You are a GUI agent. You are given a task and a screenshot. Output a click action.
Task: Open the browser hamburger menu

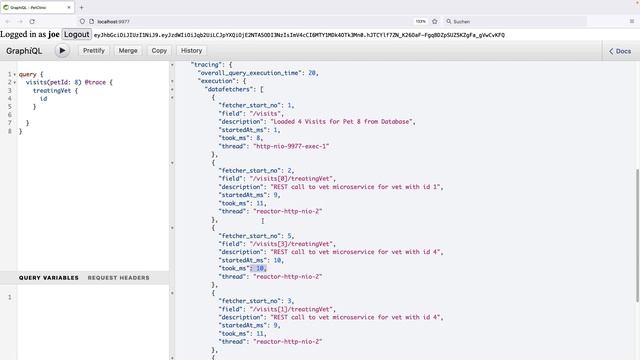[631, 21]
